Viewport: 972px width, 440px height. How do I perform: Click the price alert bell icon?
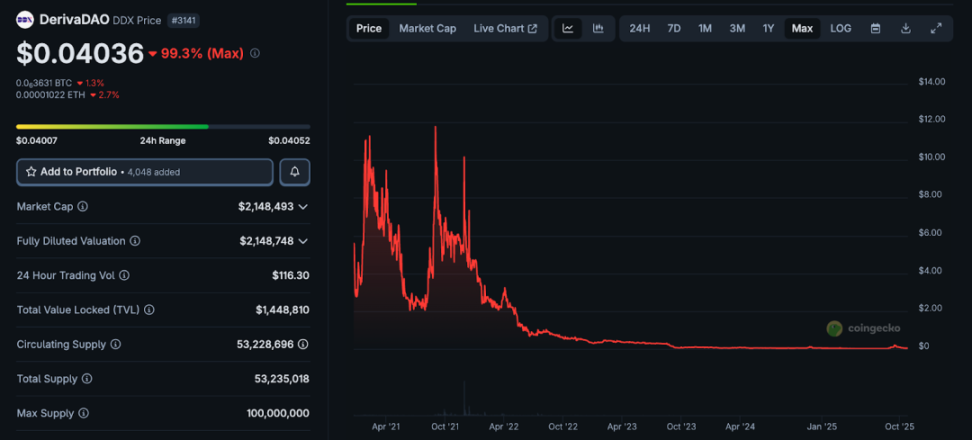pyautogui.click(x=295, y=172)
